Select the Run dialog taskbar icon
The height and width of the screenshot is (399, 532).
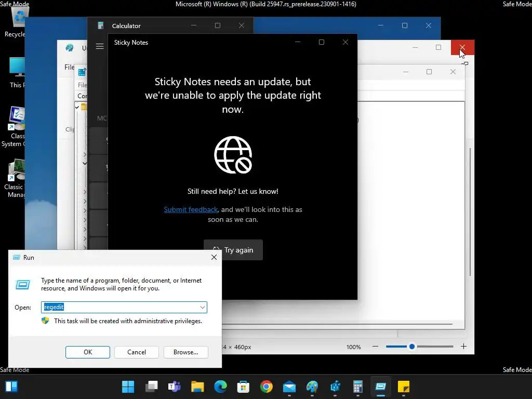click(381, 387)
